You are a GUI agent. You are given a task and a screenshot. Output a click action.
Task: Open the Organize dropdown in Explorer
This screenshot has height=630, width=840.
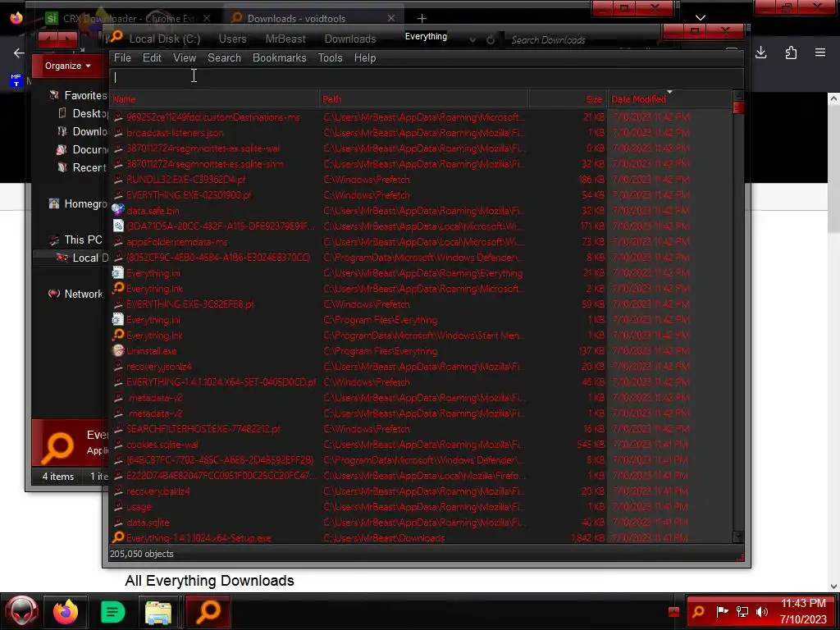67,66
